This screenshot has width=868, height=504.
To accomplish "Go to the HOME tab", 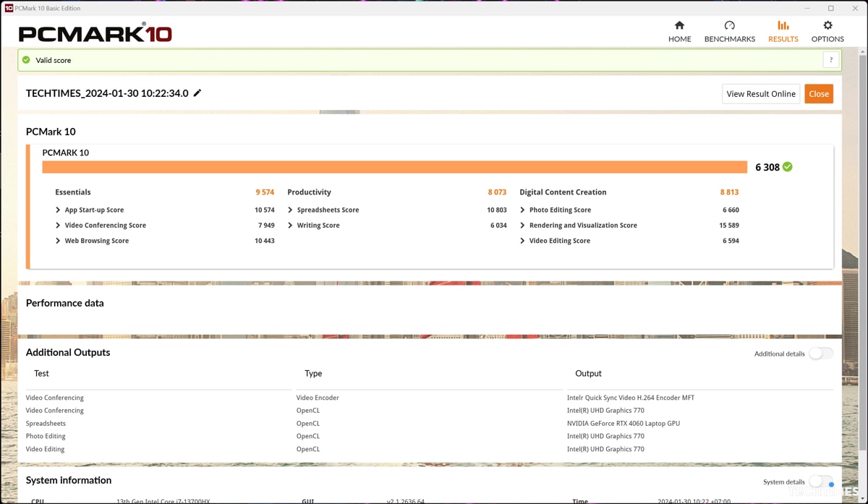I will [x=679, y=32].
